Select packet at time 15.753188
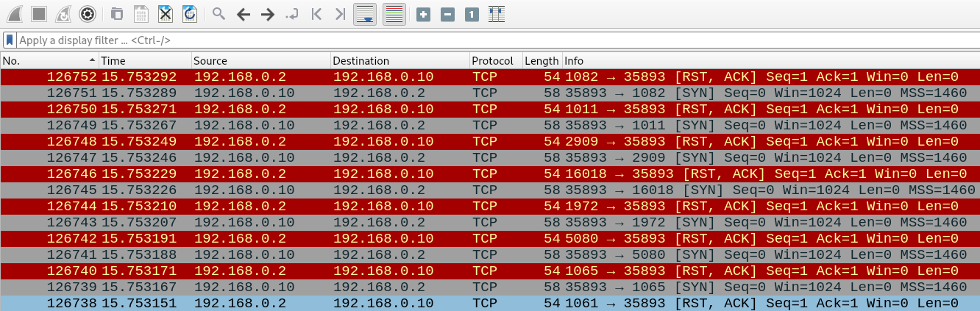 point(490,254)
